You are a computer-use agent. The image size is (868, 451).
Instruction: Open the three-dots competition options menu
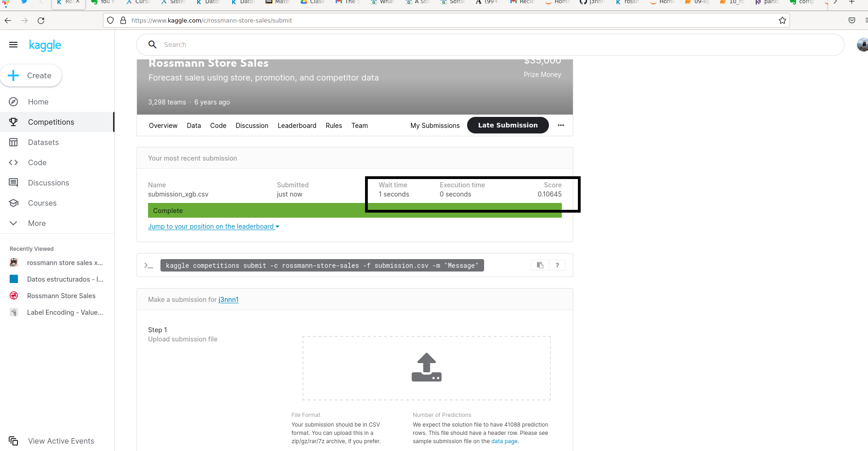(561, 125)
